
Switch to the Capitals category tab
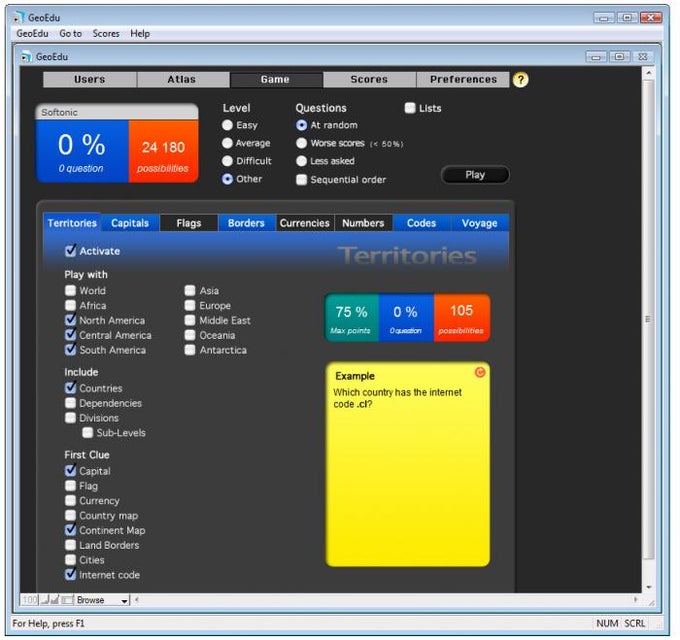coord(130,223)
